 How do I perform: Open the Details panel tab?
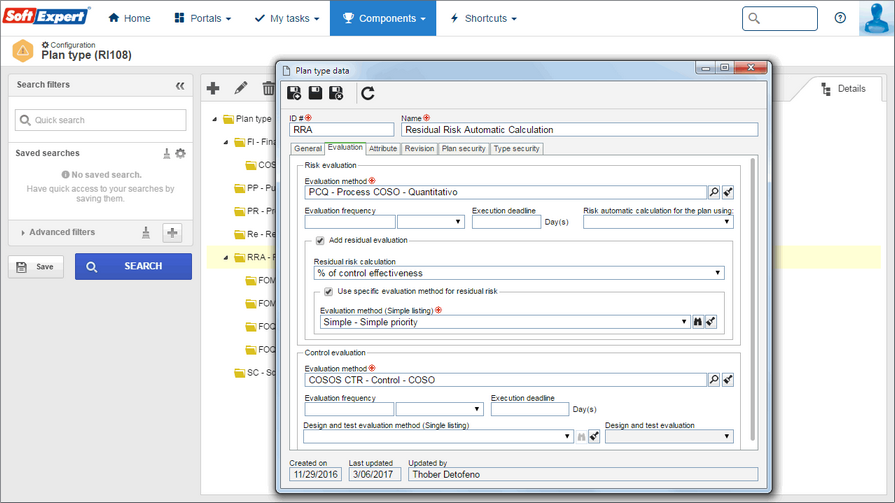click(x=844, y=88)
